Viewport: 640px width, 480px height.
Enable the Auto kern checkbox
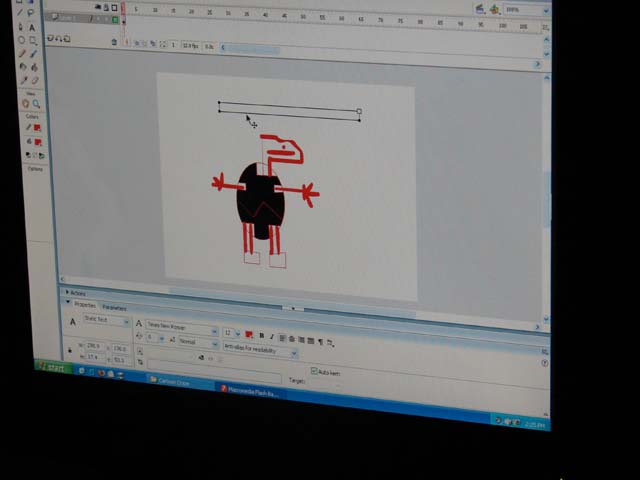coord(314,370)
